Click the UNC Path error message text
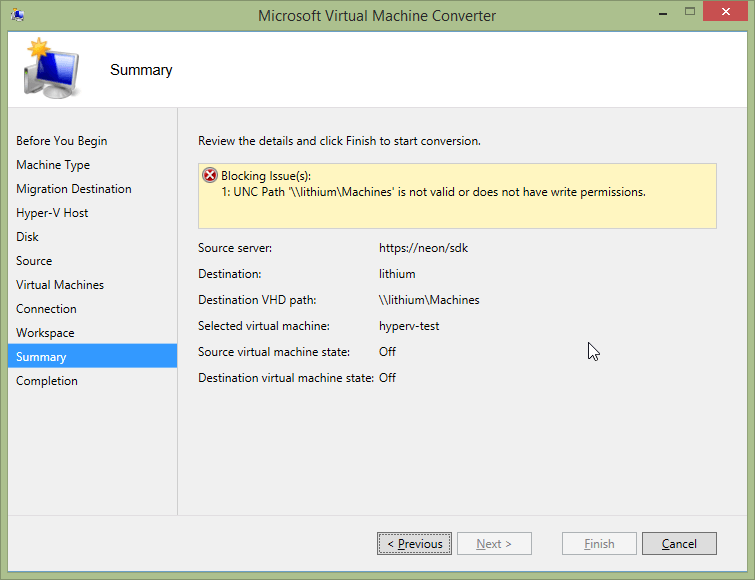Viewport: 755px width, 580px height. pyautogui.click(x=433, y=192)
